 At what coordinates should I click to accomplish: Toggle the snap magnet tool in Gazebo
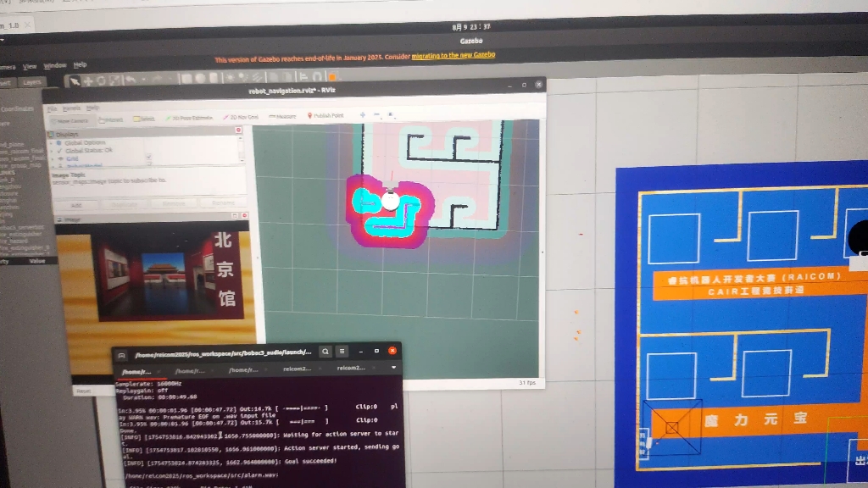(x=317, y=77)
